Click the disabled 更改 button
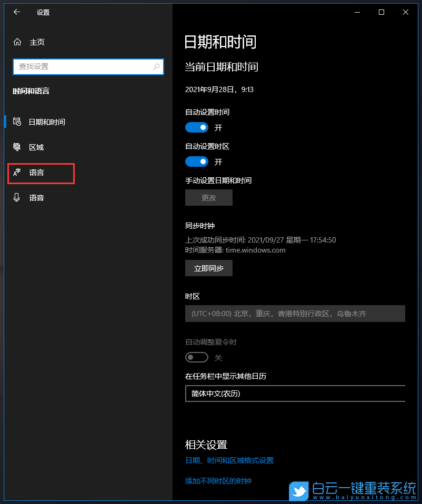The width and height of the screenshot is (422, 504). [x=208, y=197]
